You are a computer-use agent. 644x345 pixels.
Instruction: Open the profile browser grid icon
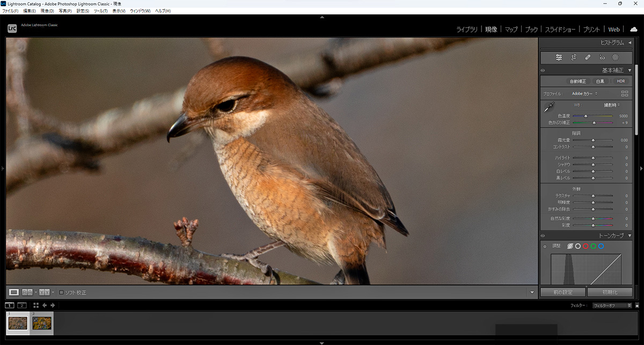[624, 93]
